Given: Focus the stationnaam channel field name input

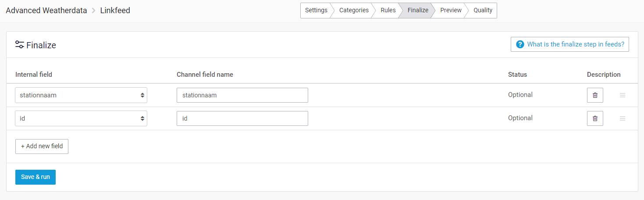Looking at the screenshot, I should coord(242,95).
